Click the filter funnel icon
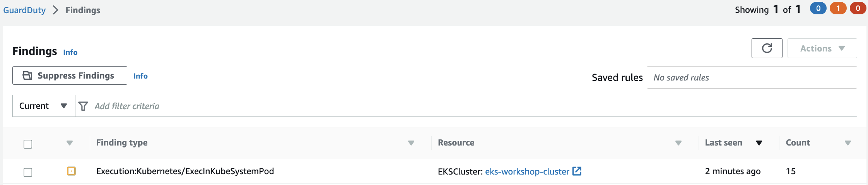This screenshot has width=868, height=185. pos(83,106)
